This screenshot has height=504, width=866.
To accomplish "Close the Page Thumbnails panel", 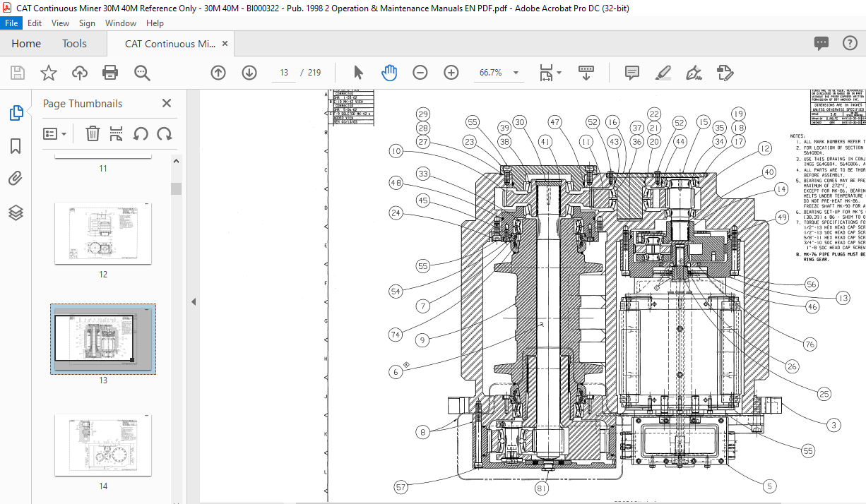I will [x=167, y=103].
